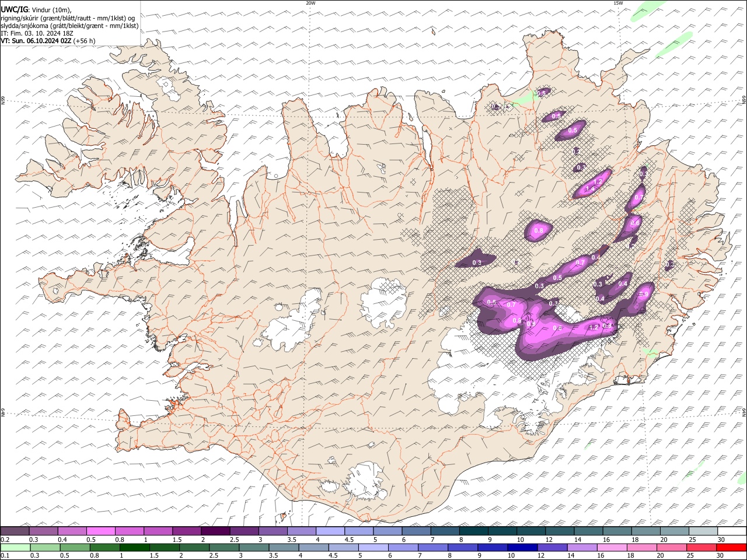The image size is (747, 560).
Task: Pick bottom legend violet swatch between 12 and 14
Action: tap(553, 547)
